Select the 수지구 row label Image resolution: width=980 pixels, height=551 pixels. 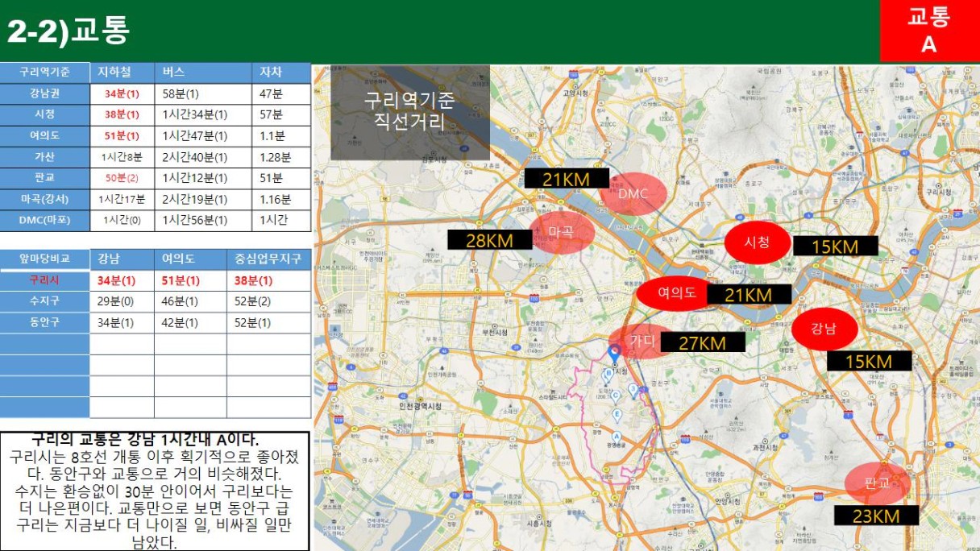tap(44, 301)
